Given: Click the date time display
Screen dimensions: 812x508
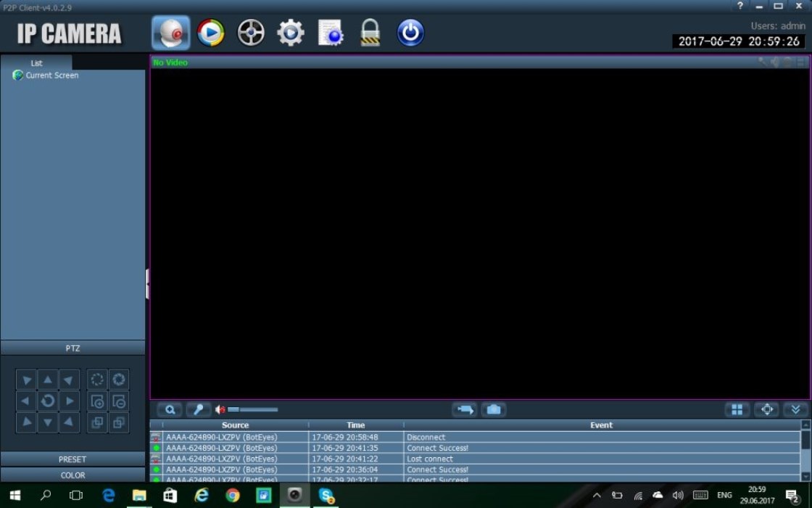Looking at the screenshot, I should pos(739,41).
